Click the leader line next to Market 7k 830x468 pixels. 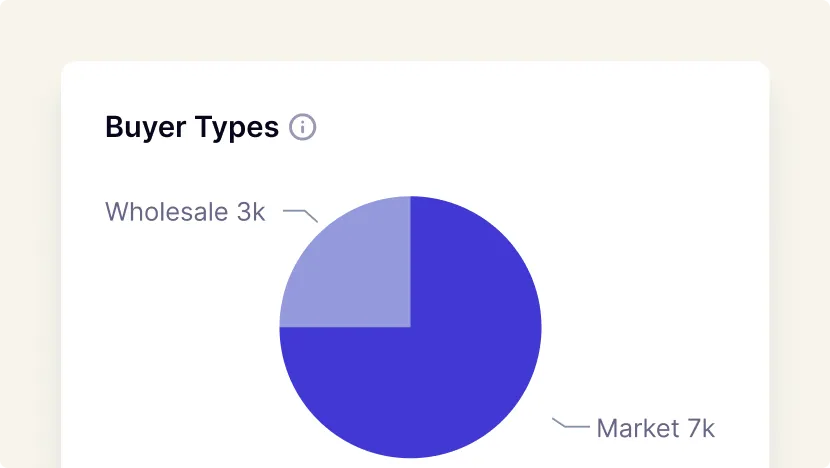pyautogui.click(x=571, y=425)
